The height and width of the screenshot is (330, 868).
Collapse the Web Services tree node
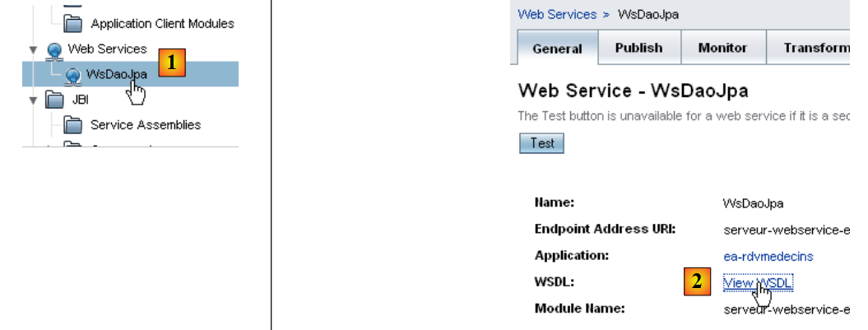point(34,49)
